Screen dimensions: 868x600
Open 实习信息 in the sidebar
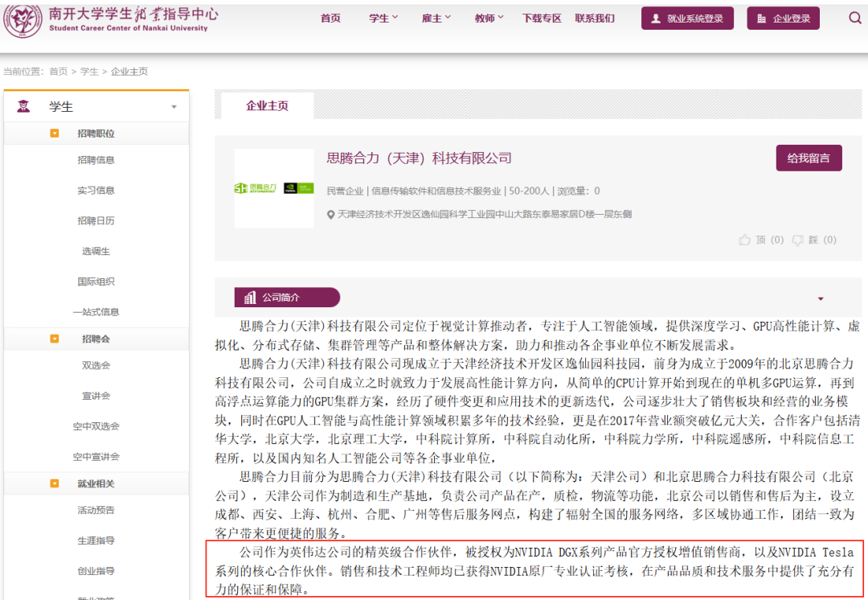(x=96, y=191)
